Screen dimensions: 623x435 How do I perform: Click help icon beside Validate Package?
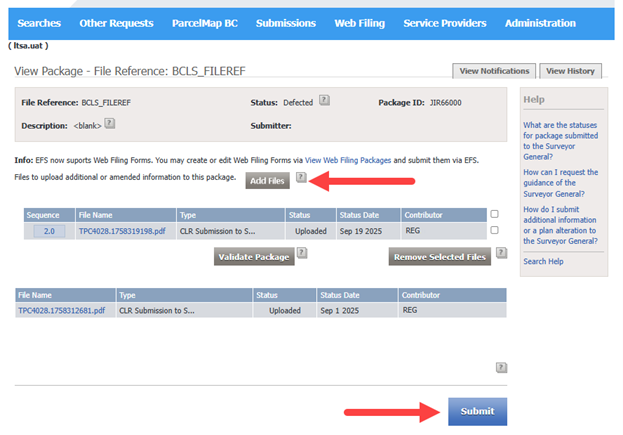click(x=301, y=254)
